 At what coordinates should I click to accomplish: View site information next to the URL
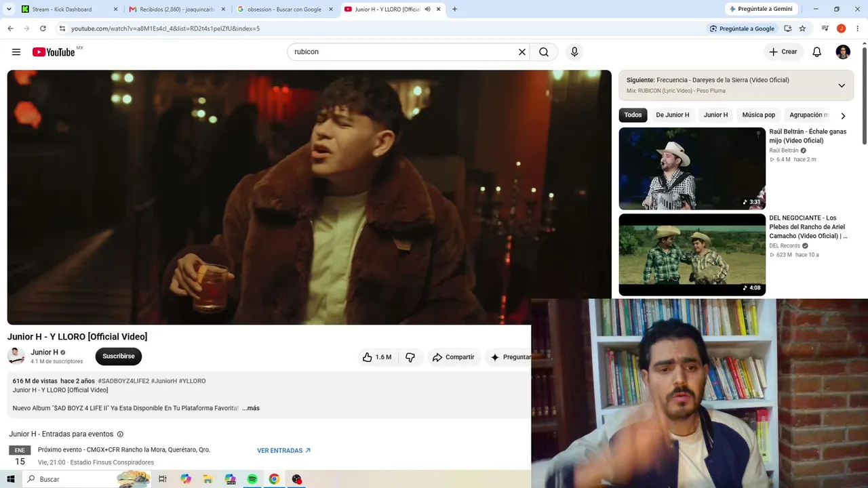(x=62, y=28)
